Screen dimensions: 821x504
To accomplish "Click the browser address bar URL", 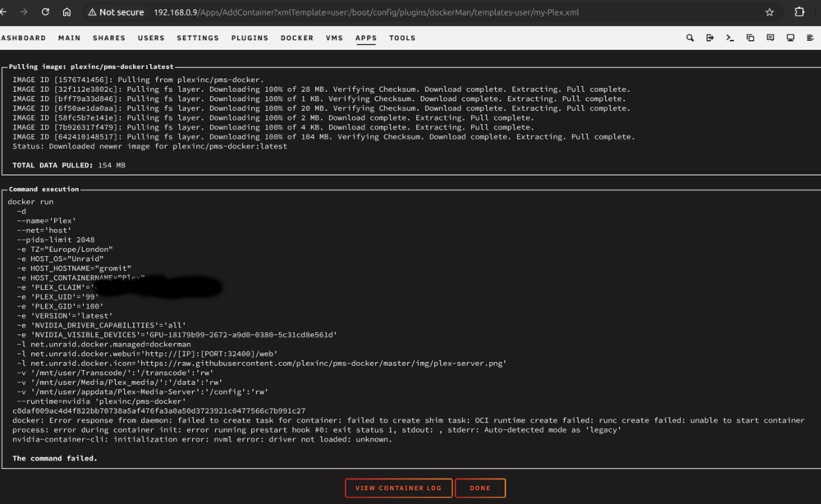I will click(x=366, y=12).
